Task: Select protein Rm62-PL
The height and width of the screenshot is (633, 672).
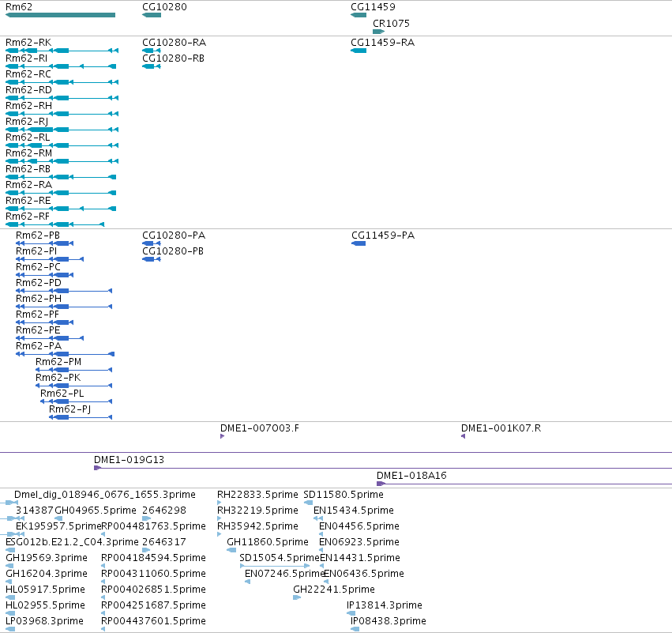Action: [x=77, y=401]
